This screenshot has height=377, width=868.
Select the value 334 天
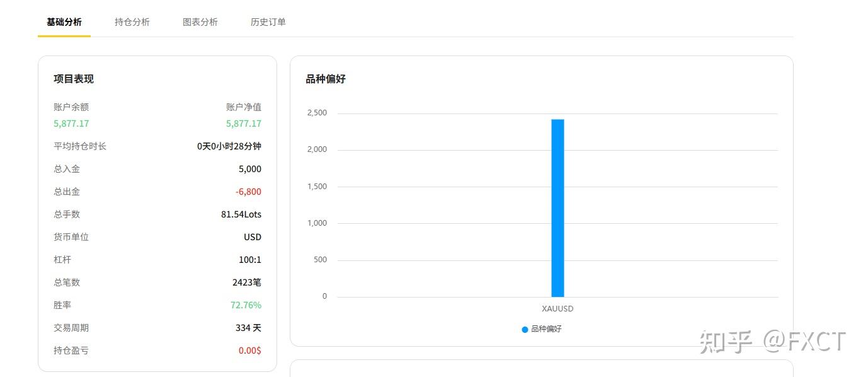point(248,328)
